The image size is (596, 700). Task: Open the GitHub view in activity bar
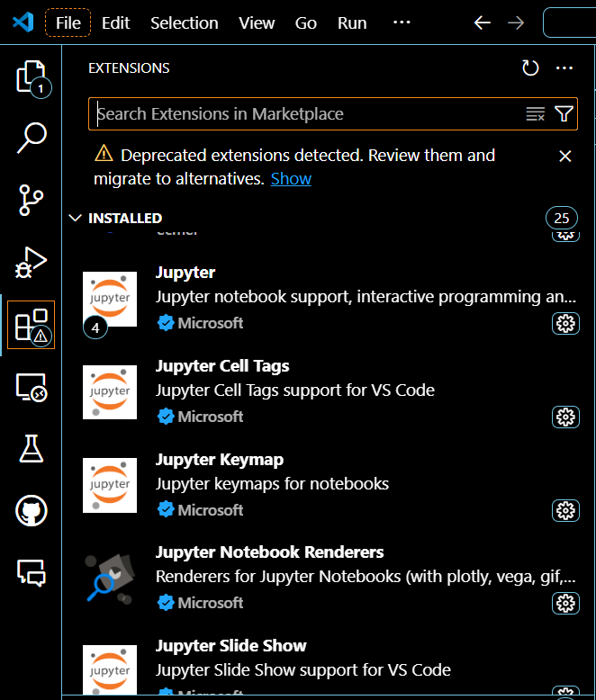[32, 511]
